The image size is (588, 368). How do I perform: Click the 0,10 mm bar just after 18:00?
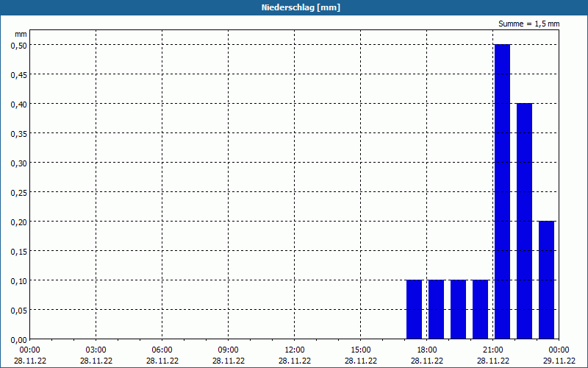[436, 309]
